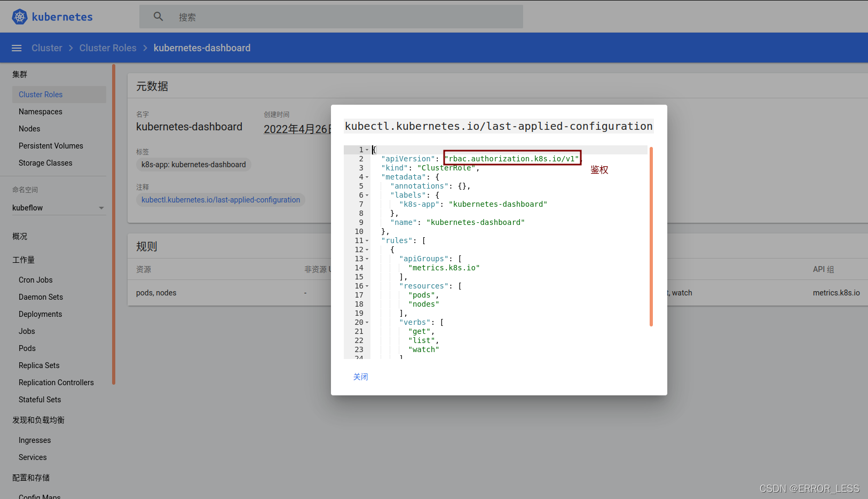Open 配置和存储 section
This screenshot has height=499, width=868.
[31, 478]
